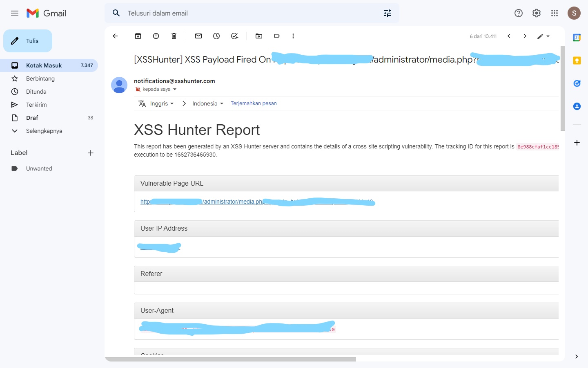Open Google Tasks side panel icon
Image resolution: width=588 pixels, height=368 pixels.
coord(577,83)
